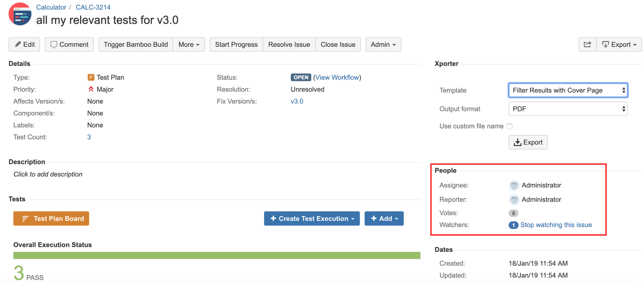Viewport: 644px width, 283px height.
Task: Click Close Issue
Action: coord(338,45)
